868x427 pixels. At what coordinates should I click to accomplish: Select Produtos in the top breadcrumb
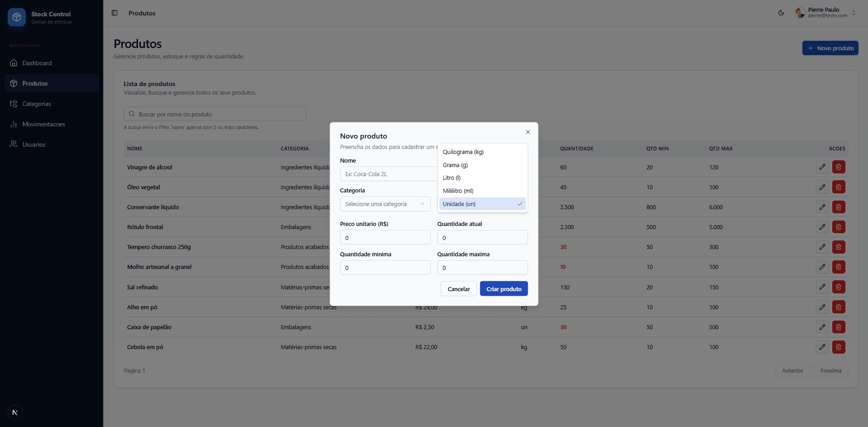(142, 13)
